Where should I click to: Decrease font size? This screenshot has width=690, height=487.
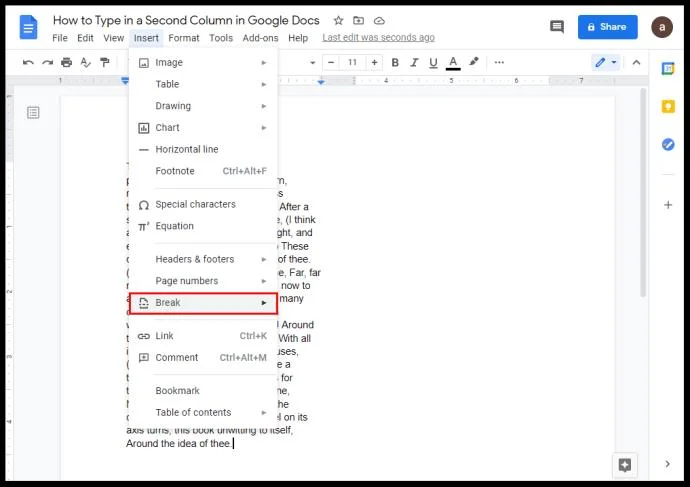point(331,62)
